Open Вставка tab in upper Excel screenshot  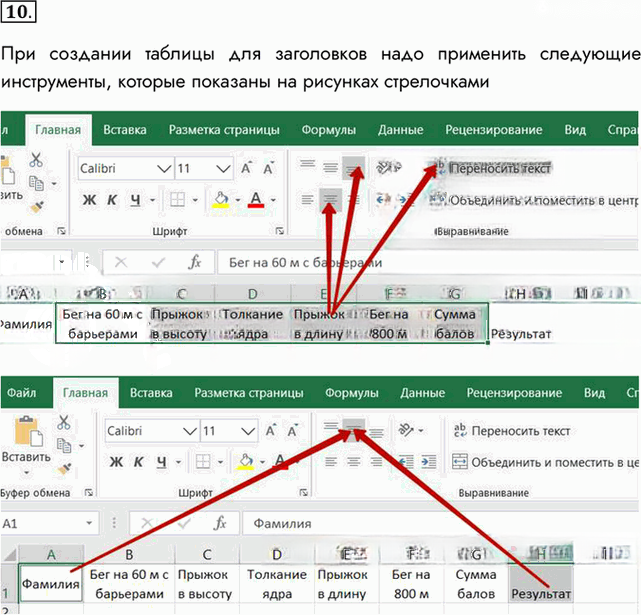point(125,130)
